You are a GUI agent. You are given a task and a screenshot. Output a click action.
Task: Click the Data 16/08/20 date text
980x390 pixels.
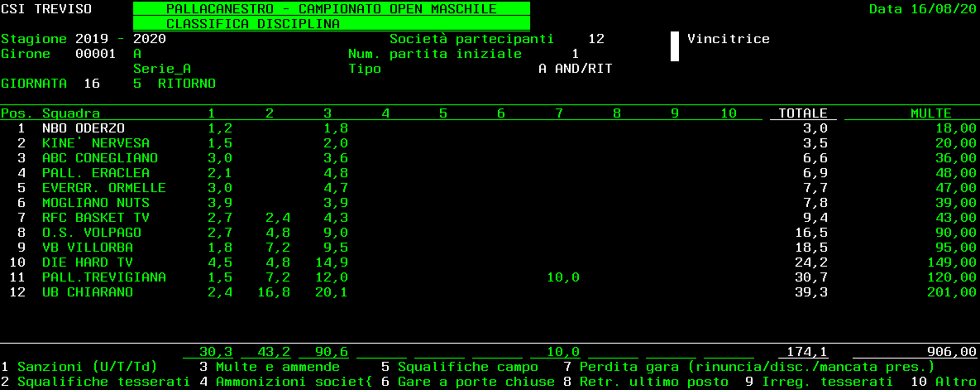[x=922, y=9]
